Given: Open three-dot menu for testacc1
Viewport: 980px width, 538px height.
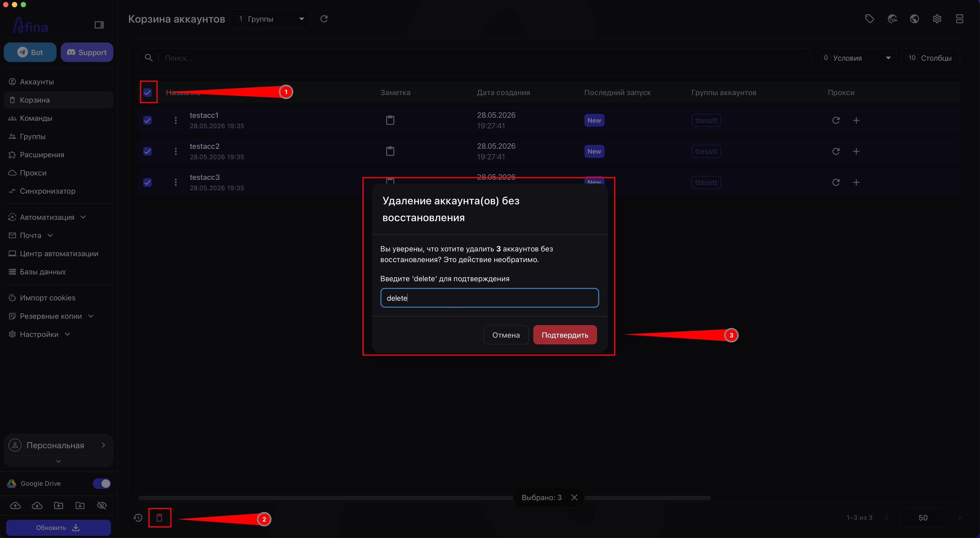Looking at the screenshot, I should point(175,121).
